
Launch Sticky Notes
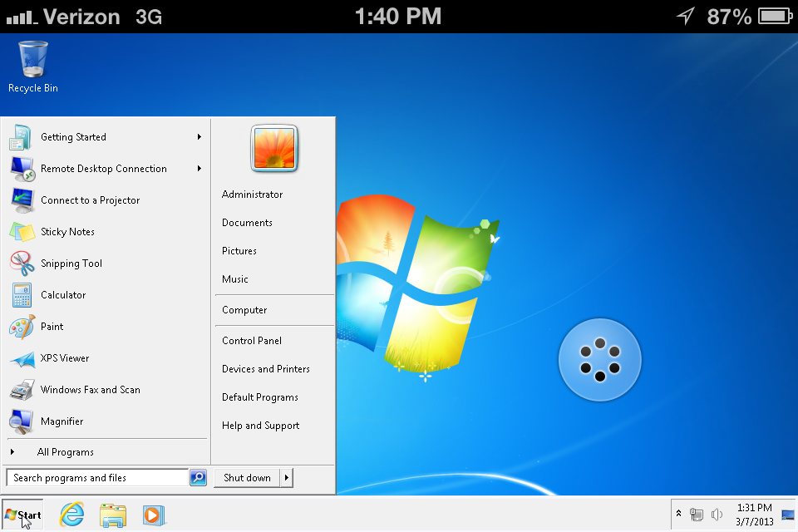coord(67,232)
